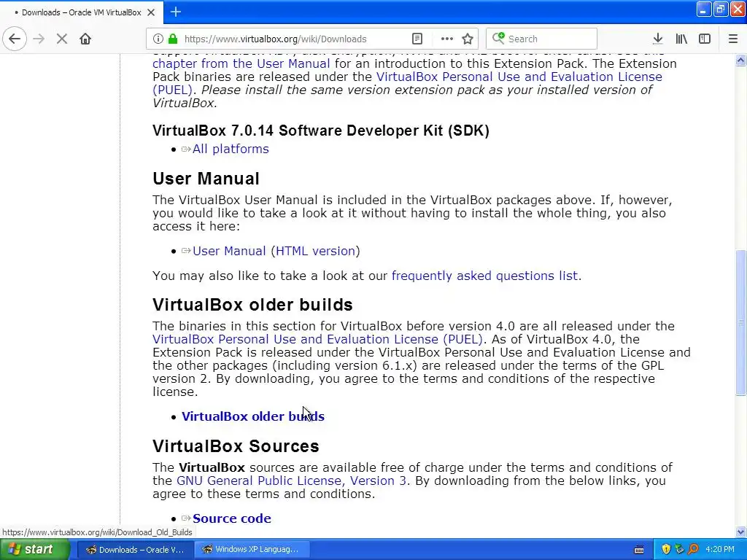Close the Downloads – Oracle VM VirtualBox tab

click(151, 12)
